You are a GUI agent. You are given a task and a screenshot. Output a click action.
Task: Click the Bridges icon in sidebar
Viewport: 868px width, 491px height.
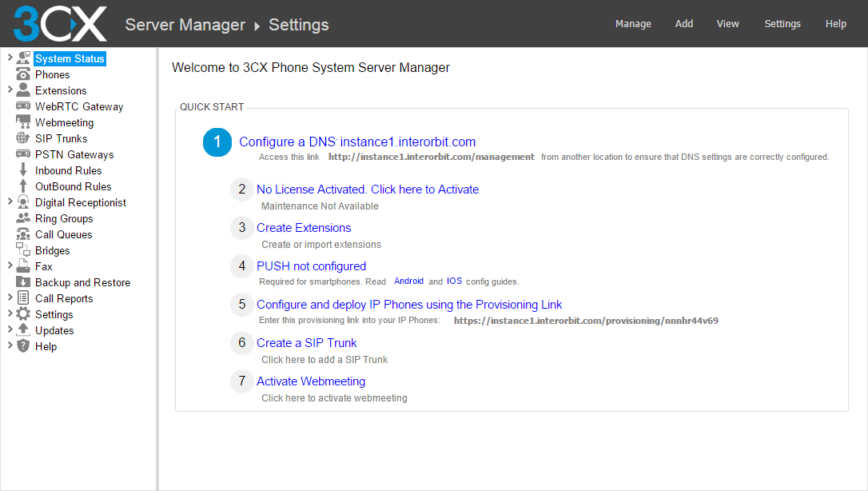[x=23, y=250]
